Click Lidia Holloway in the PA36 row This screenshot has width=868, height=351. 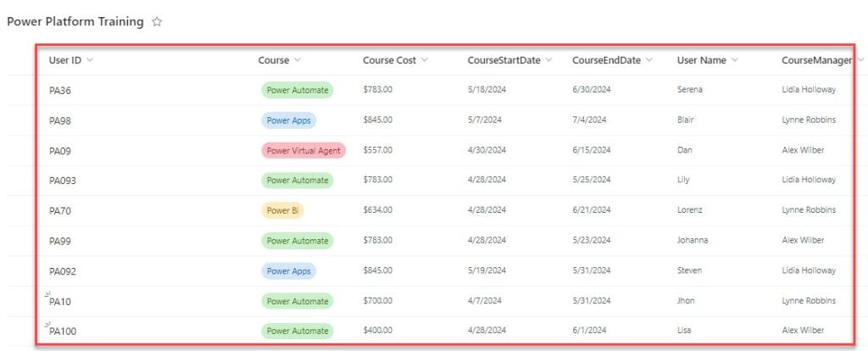pos(809,89)
